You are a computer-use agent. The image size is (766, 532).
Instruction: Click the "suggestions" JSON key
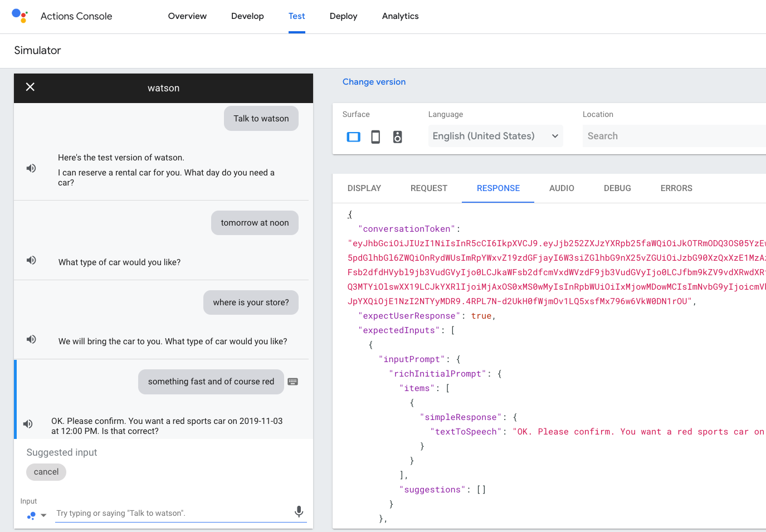432,490
